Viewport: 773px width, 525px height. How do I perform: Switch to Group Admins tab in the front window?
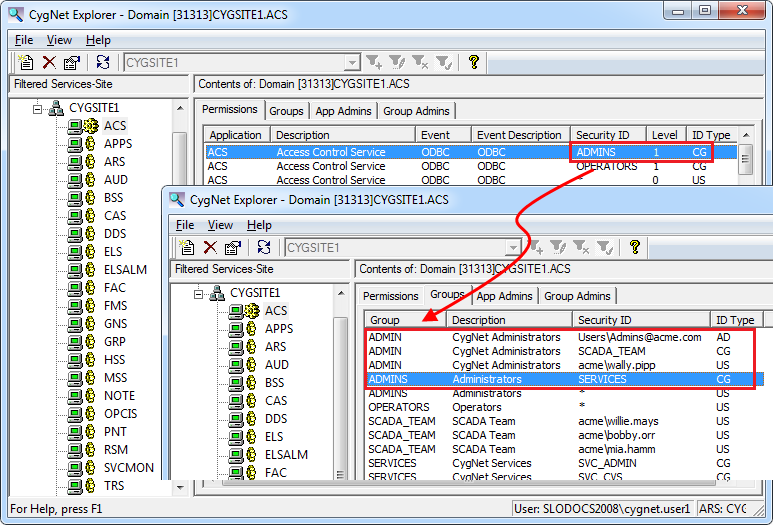[x=577, y=296]
